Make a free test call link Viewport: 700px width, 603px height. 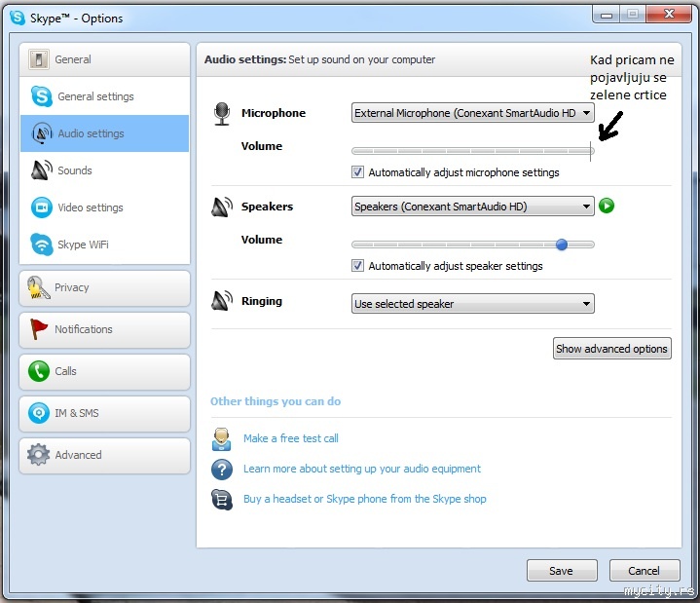click(291, 438)
